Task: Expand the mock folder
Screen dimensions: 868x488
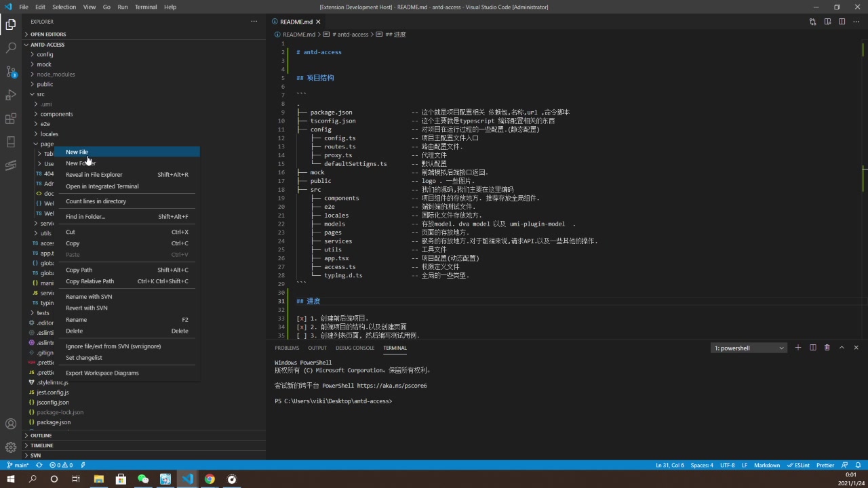Action: point(44,64)
